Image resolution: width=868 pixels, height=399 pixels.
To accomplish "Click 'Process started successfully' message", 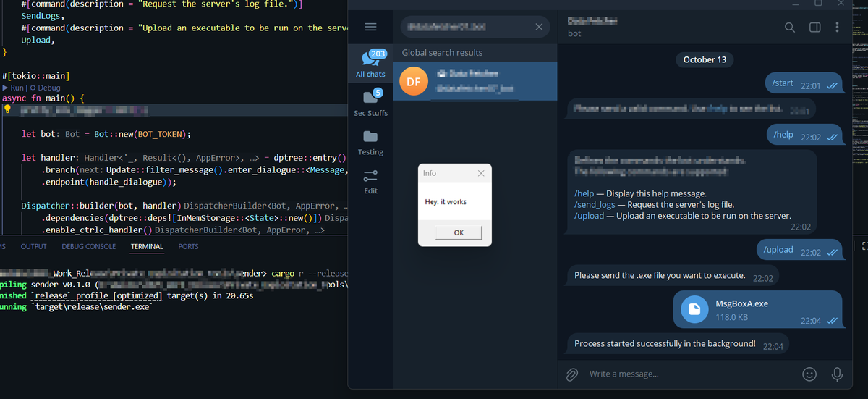I will [678, 344].
